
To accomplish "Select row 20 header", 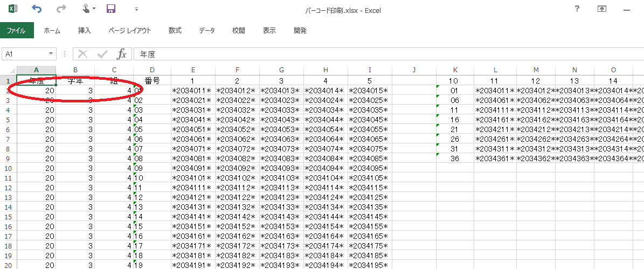I will pyautogui.click(x=8, y=265).
